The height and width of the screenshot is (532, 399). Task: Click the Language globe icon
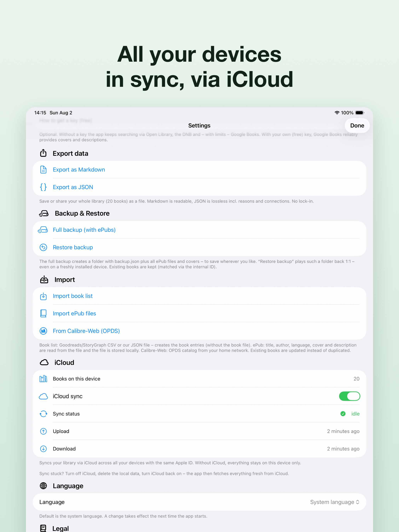coord(43,486)
